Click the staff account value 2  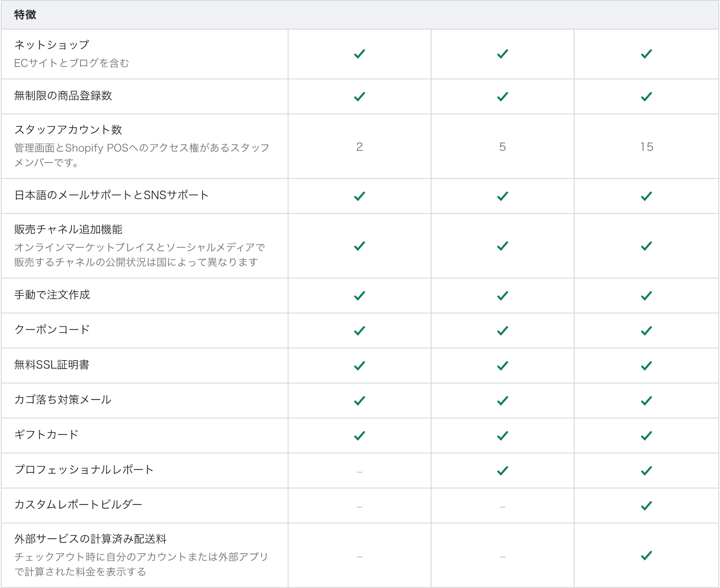click(x=360, y=147)
